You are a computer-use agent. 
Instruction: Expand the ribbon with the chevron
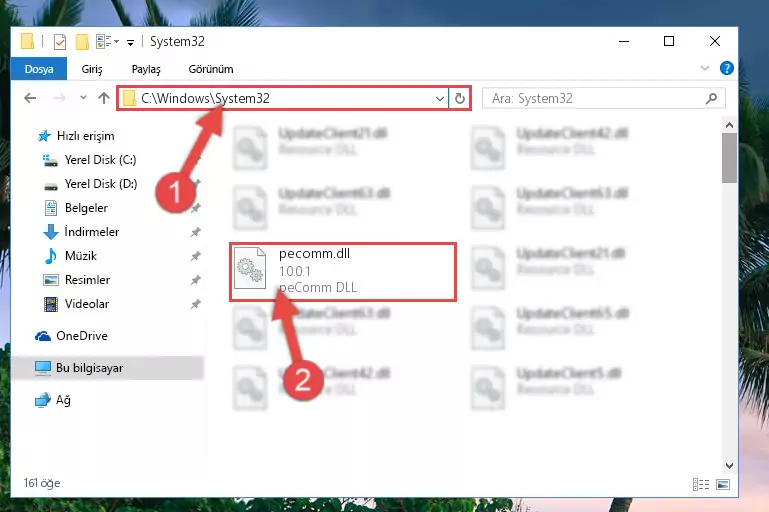(x=705, y=68)
